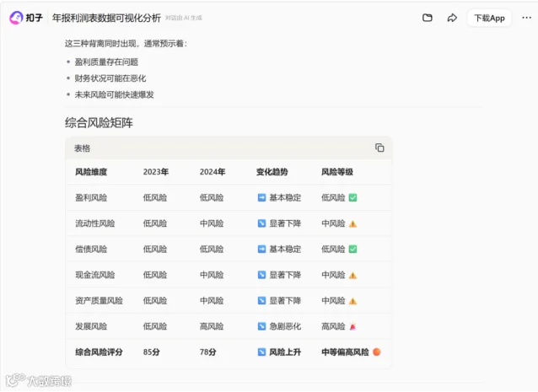The height and width of the screenshot is (392, 538).
Task: Click the Coze logo icon
Action: point(16,18)
